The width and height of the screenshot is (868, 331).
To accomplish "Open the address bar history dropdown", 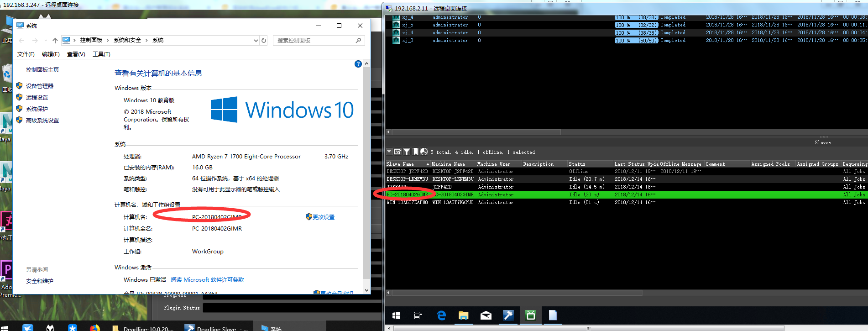I will click(256, 40).
